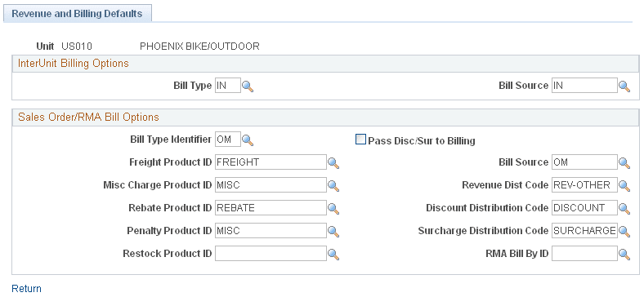Edit the Penalty Product ID field
The image size is (644, 297).
(x=271, y=231)
